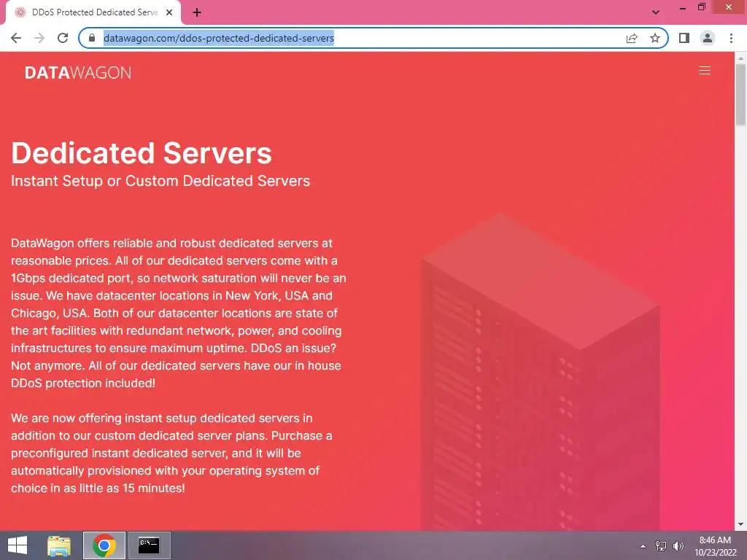The image size is (747, 560).
Task: Open the clock showing 8:46 AM
Action: pos(715,545)
